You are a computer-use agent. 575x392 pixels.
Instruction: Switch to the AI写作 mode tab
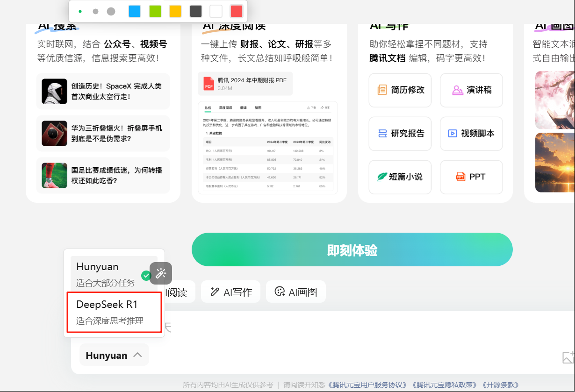pyautogui.click(x=230, y=292)
